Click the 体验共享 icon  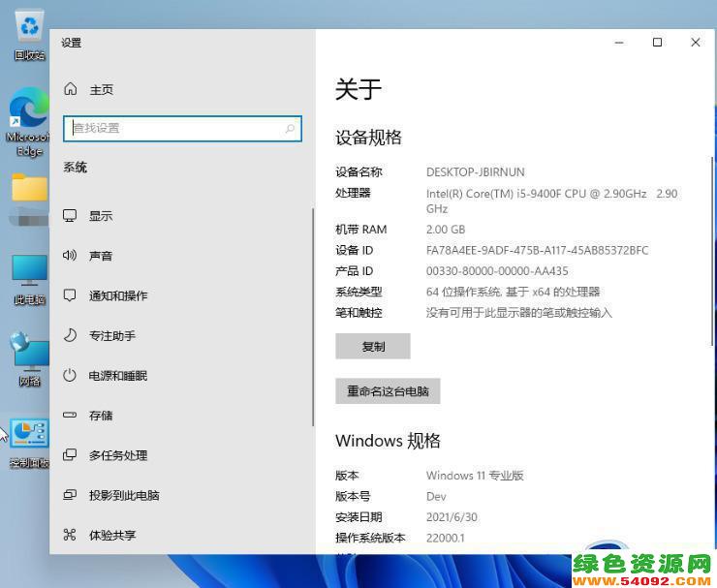click(x=70, y=534)
